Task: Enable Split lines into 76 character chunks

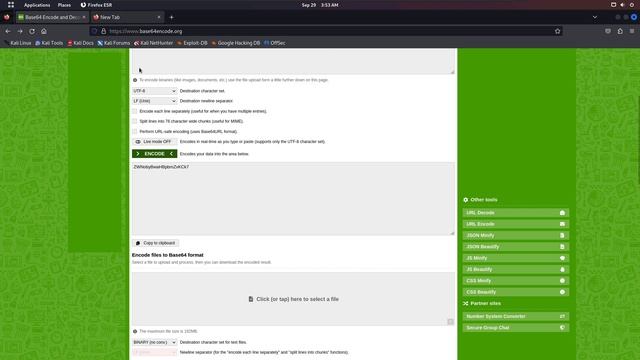Action: (x=135, y=121)
